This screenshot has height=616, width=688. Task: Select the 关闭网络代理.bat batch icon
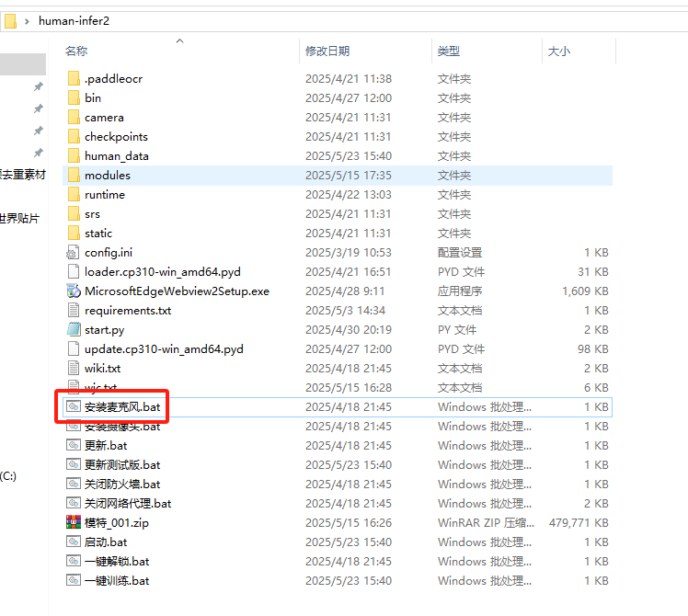[74, 503]
